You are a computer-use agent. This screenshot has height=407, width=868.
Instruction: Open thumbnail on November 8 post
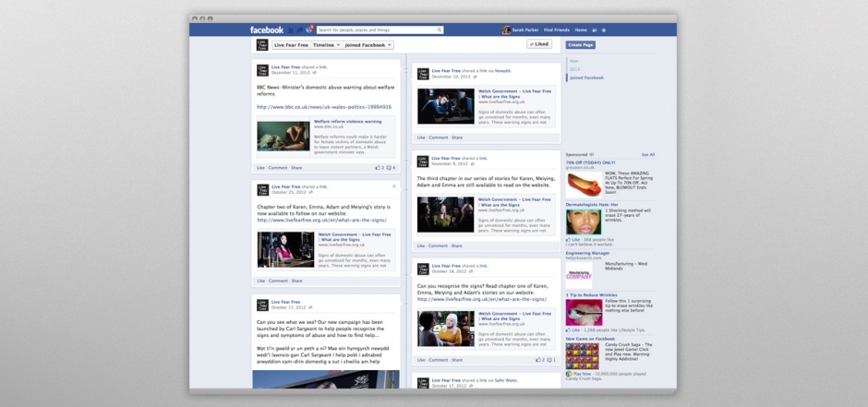446,214
